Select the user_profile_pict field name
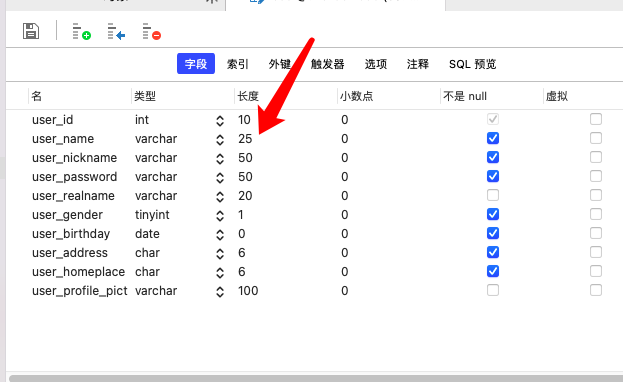 (79, 291)
